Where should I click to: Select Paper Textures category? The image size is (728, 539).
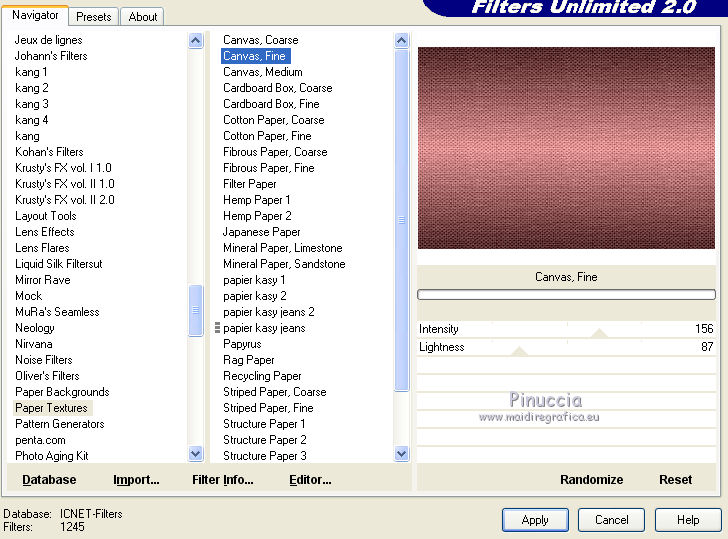[x=51, y=408]
